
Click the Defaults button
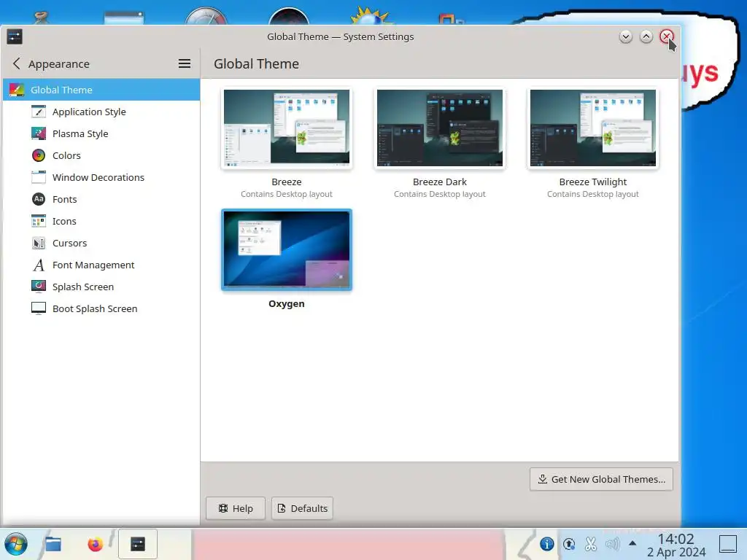tap(302, 508)
